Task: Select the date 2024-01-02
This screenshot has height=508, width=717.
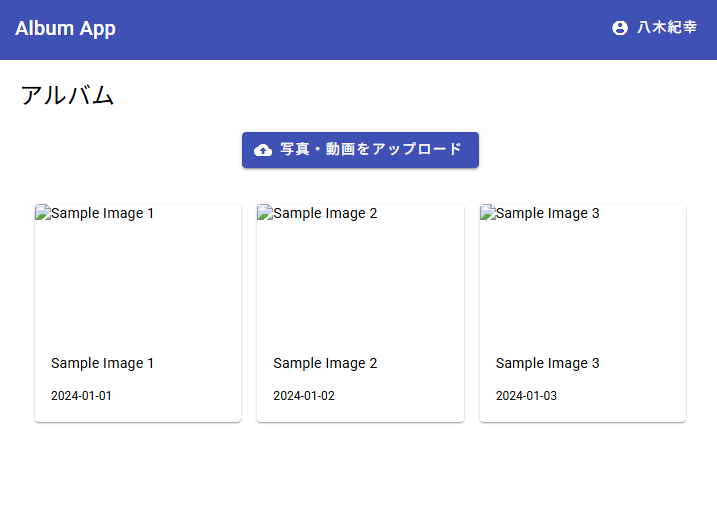Action: tap(304, 396)
